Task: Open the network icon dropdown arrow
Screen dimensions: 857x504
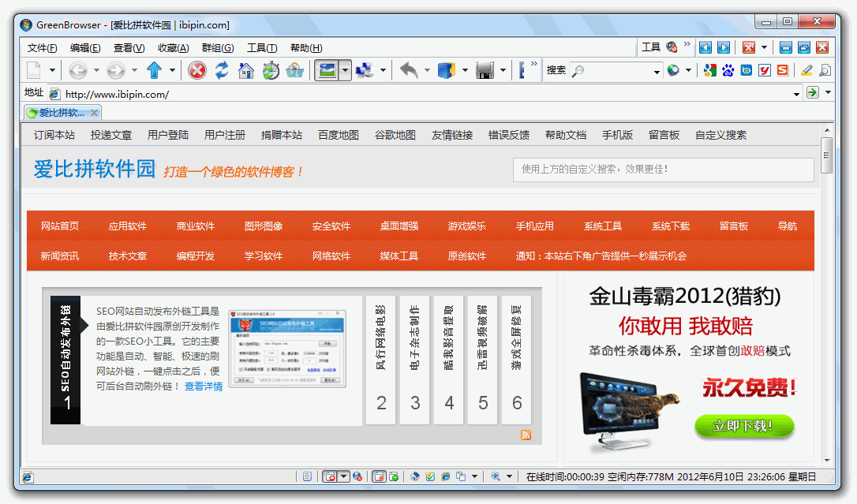Action: [x=383, y=70]
